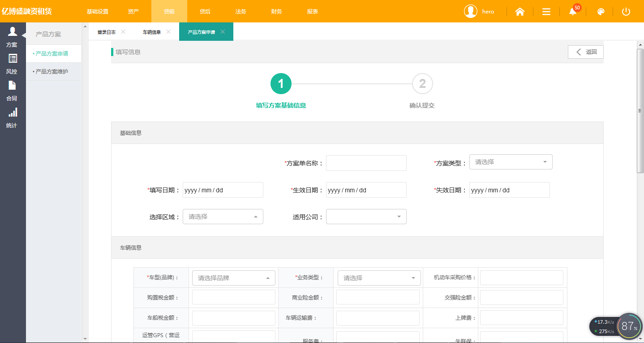Screen dimensions: 644x343
Task: Open 统计 chart icon in sidebar
Action: 13,113
